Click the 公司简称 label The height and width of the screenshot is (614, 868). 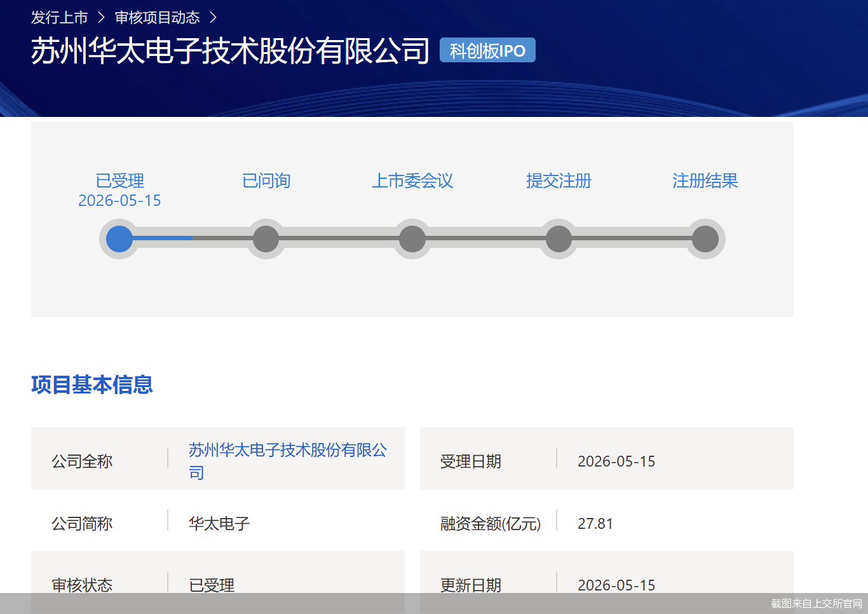82,524
